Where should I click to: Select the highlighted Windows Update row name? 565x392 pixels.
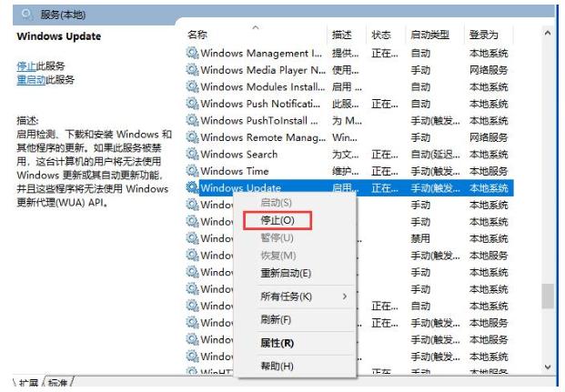point(240,188)
